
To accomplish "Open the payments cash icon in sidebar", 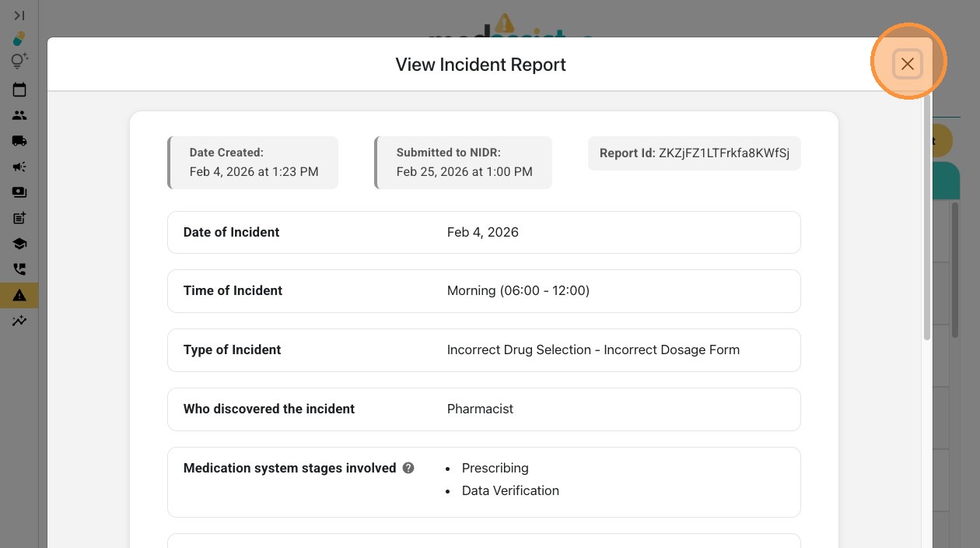I will [x=19, y=192].
